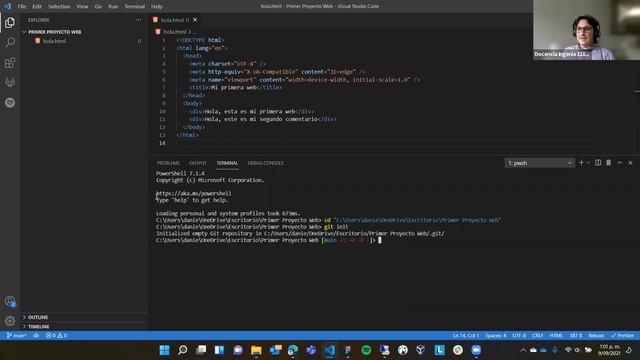Select hola.html in the Explorer tree
640x360 pixels.
(x=54, y=41)
